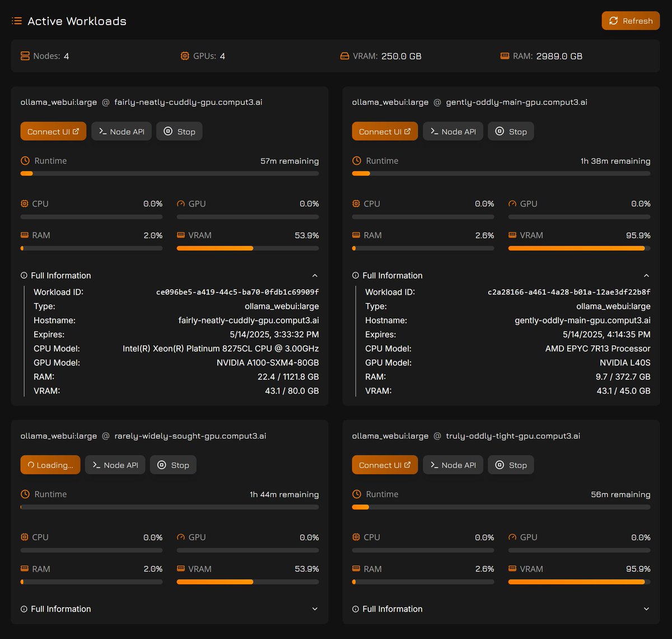Collapse Full Information on fairly-neatly-cuddly card

pos(315,275)
